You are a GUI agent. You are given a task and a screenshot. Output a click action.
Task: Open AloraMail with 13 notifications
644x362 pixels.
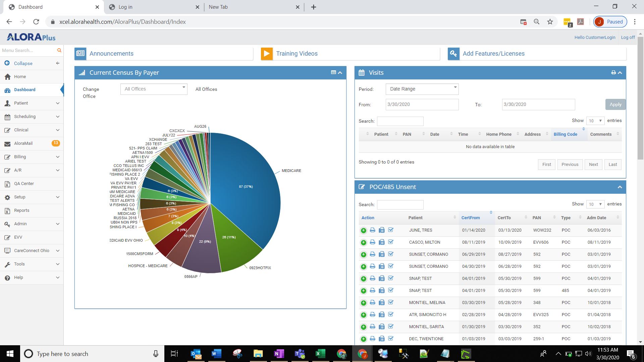pos(23,143)
